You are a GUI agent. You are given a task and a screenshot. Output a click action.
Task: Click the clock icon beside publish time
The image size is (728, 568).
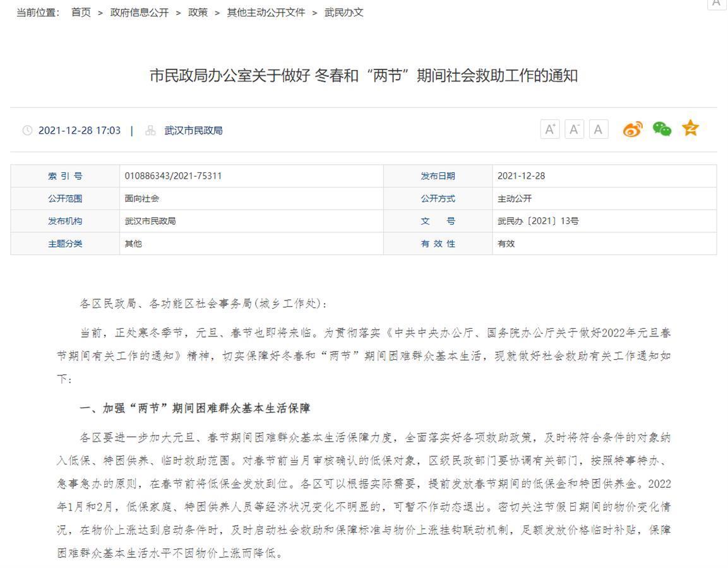point(27,131)
